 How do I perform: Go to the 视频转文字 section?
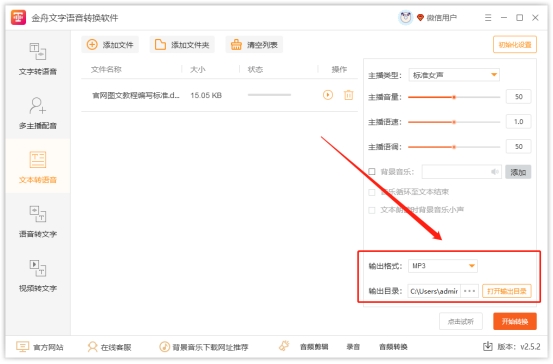point(38,275)
